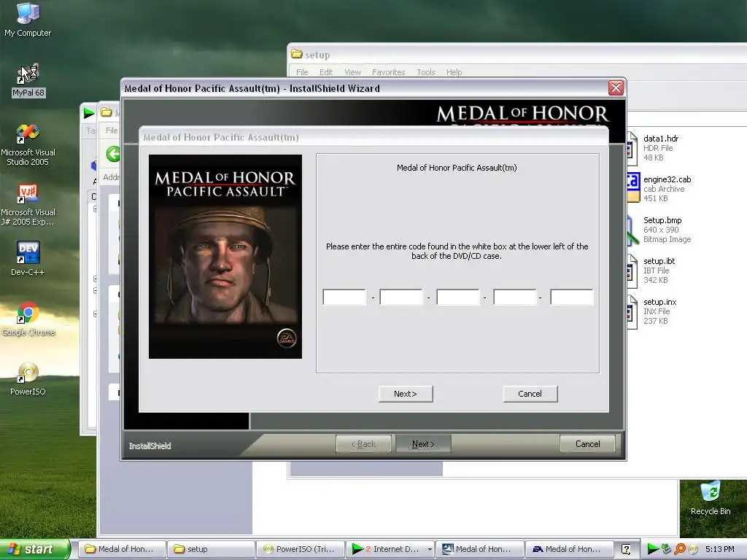Open Tools menu in setup window

tap(426, 72)
